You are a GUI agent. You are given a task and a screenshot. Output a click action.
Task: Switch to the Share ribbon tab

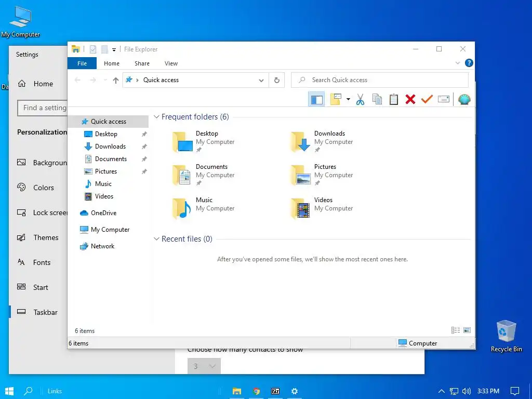pos(142,63)
